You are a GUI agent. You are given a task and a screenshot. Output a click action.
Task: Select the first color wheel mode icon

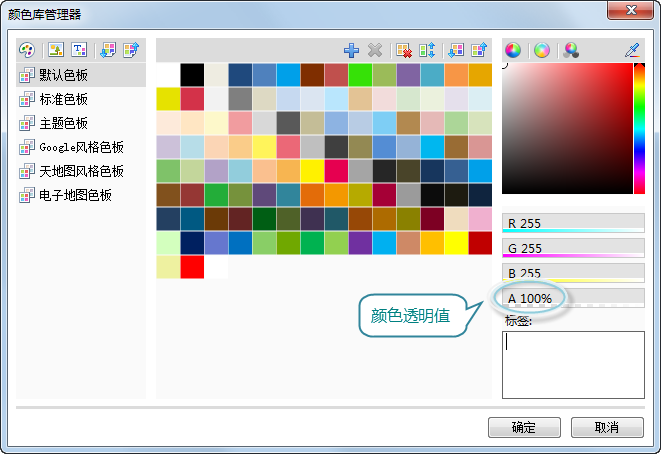click(x=513, y=51)
